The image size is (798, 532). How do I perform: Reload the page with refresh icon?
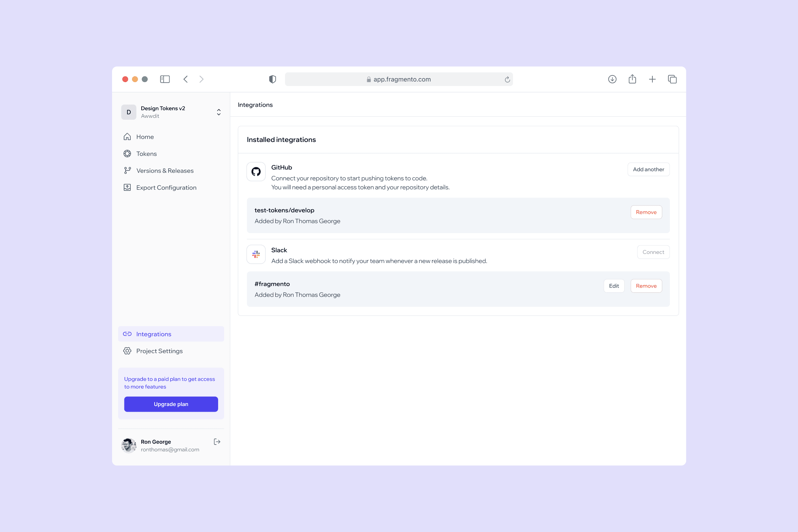pyautogui.click(x=507, y=79)
